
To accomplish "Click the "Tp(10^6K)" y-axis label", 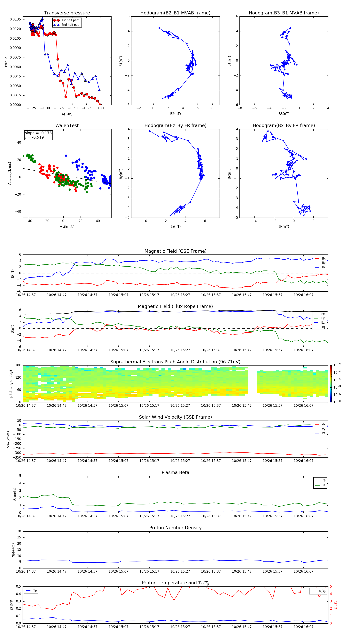I will click(12, 605).
